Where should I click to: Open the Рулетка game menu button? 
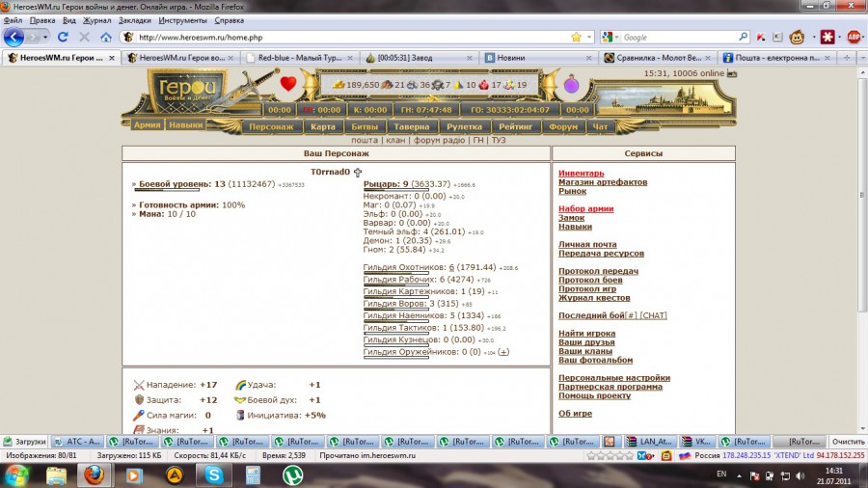tap(464, 126)
